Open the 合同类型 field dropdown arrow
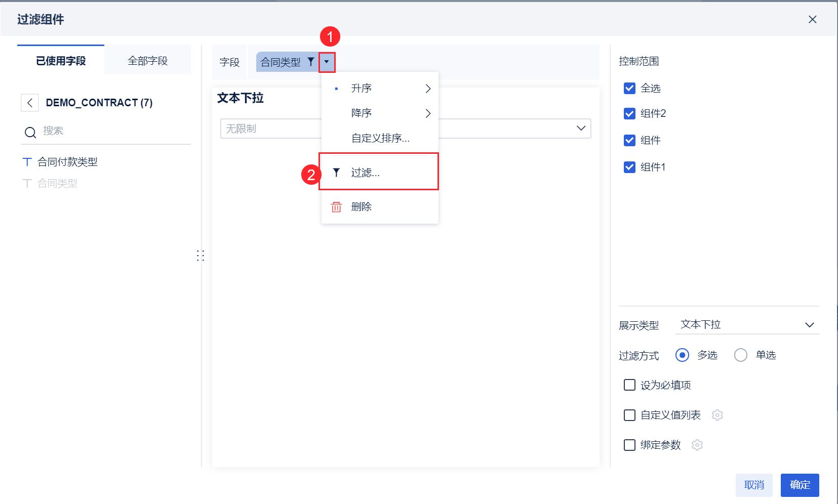The height and width of the screenshot is (504, 838). 327,62
